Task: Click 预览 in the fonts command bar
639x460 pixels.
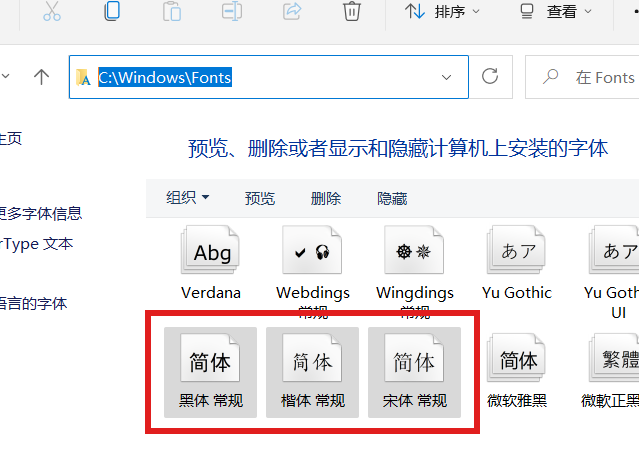Action: click(x=260, y=198)
